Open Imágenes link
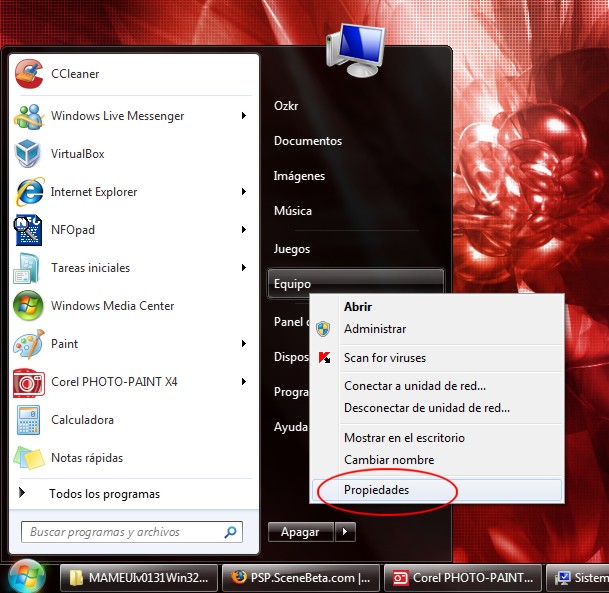609x593 pixels. coord(299,176)
